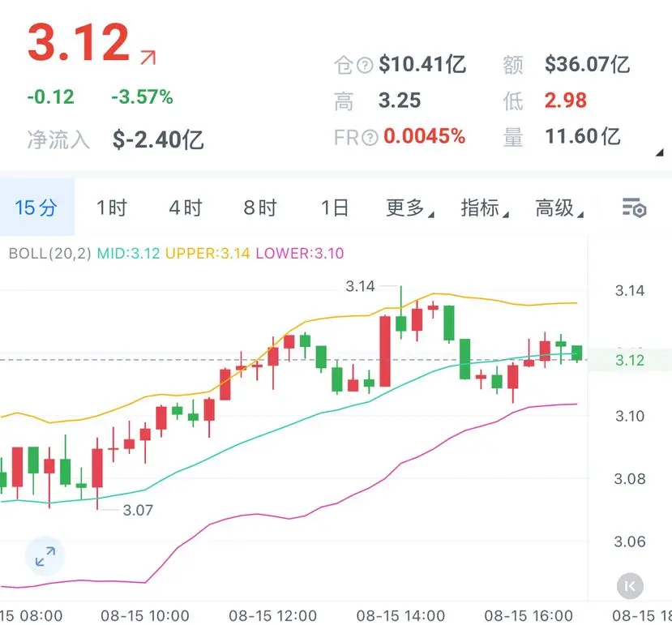
Task: Open chart settings icon in timeframe bar
Action: click(634, 208)
